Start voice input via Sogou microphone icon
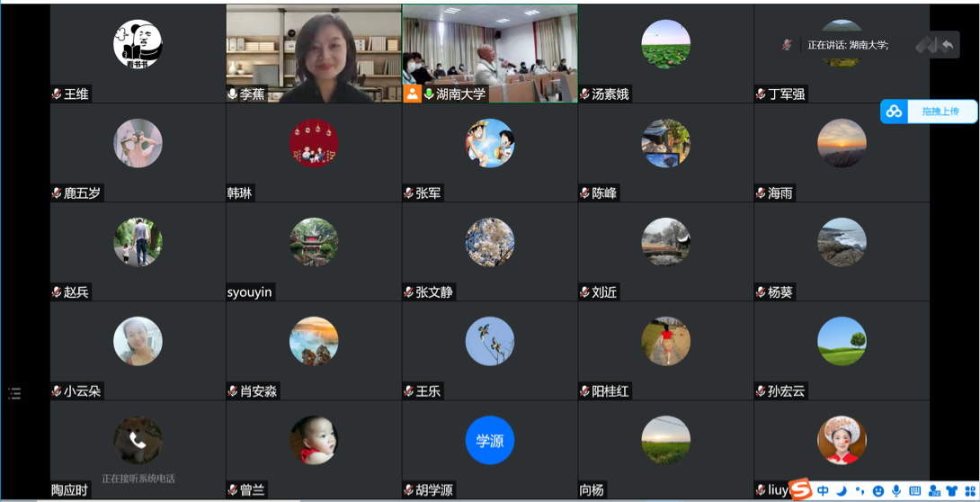 coord(896,491)
